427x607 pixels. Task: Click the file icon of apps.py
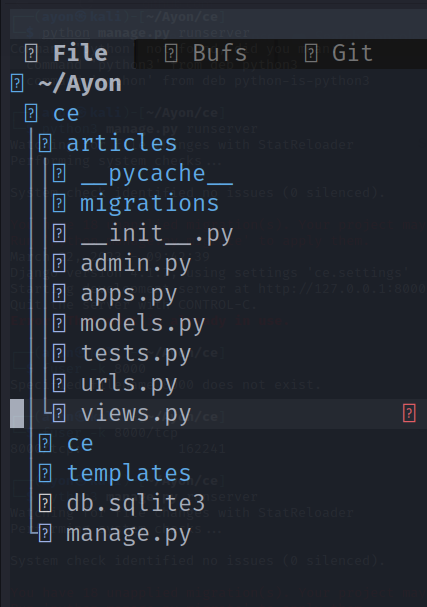59,293
